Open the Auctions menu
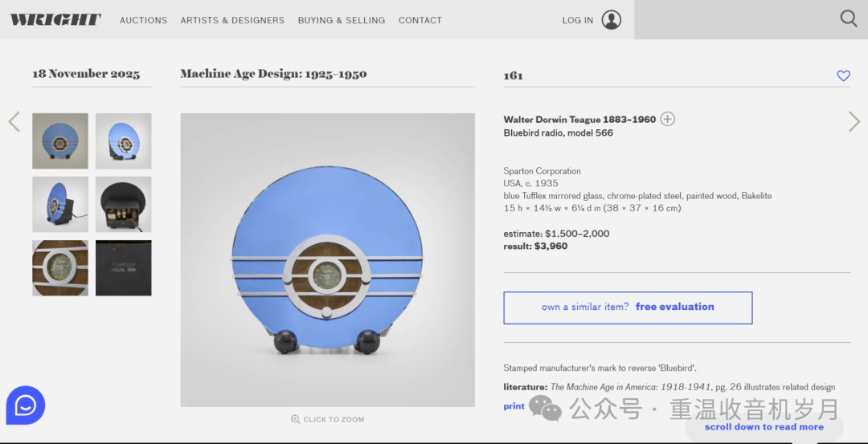Image resolution: width=868 pixels, height=444 pixels. click(x=143, y=20)
